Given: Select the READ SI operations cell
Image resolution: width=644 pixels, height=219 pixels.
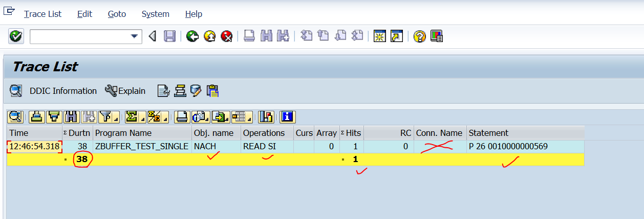Looking at the screenshot, I should (267, 146).
